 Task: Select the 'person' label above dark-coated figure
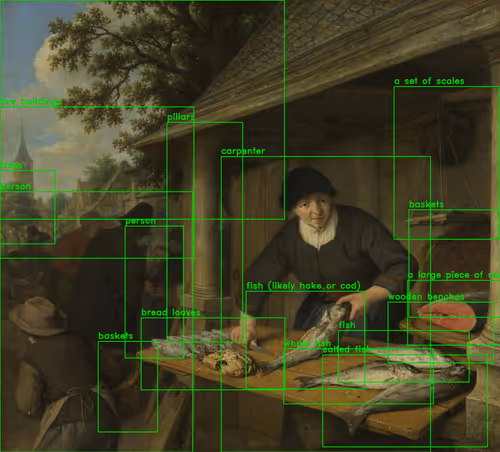140,221
